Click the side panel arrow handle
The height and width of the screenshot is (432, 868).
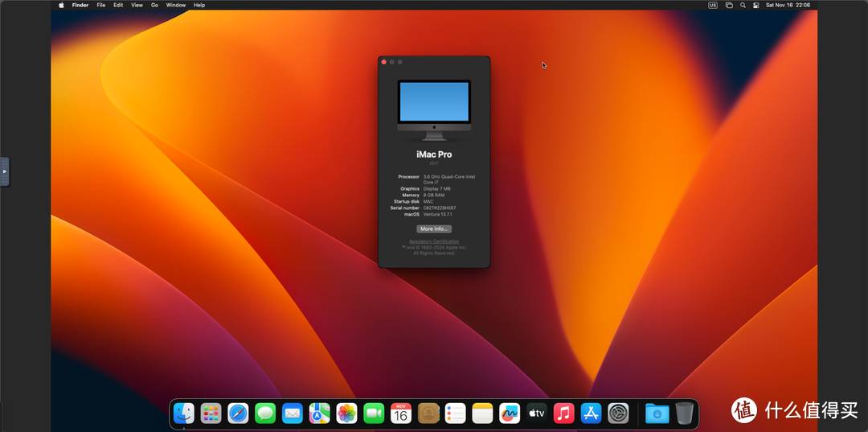(5, 171)
